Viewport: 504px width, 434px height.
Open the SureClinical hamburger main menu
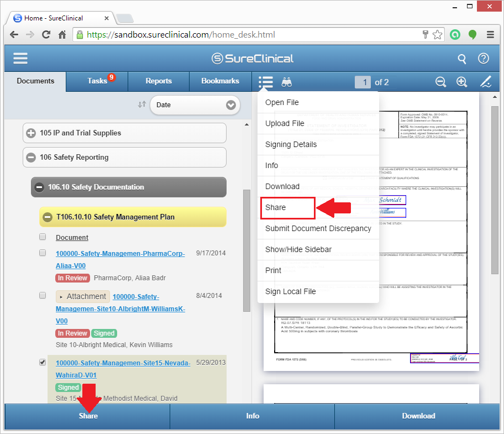coord(20,59)
